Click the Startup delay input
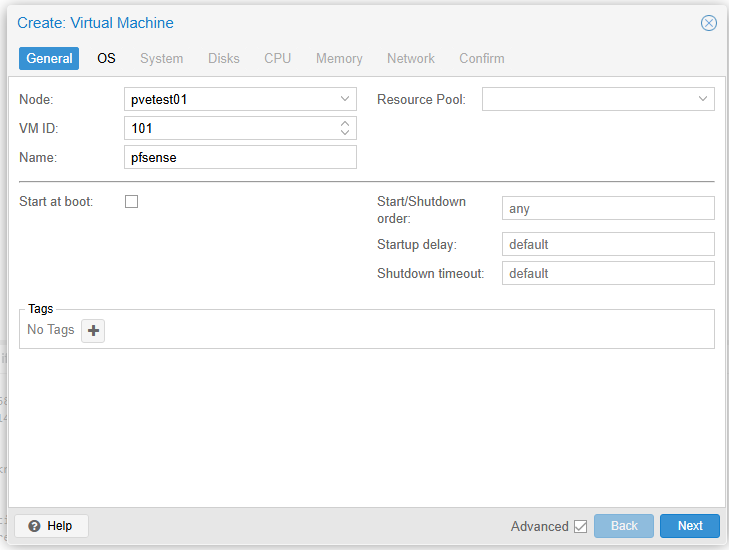The height and width of the screenshot is (550, 729). pyautogui.click(x=607, y=244)
